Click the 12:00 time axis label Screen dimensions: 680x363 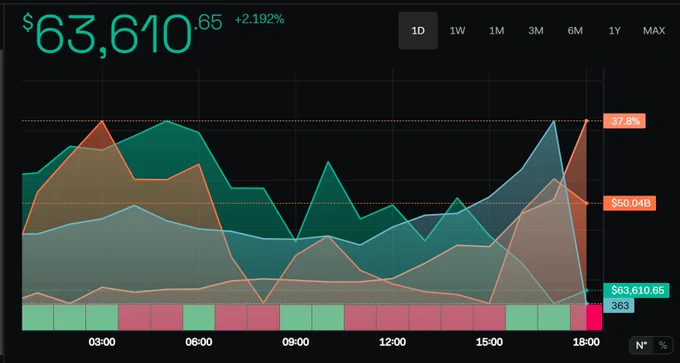click(392, 342)
